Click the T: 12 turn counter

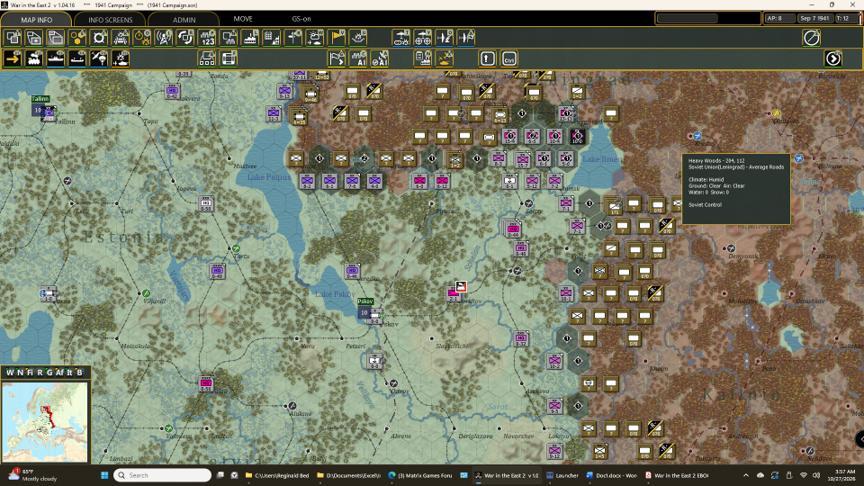click(x=845, y=18)
